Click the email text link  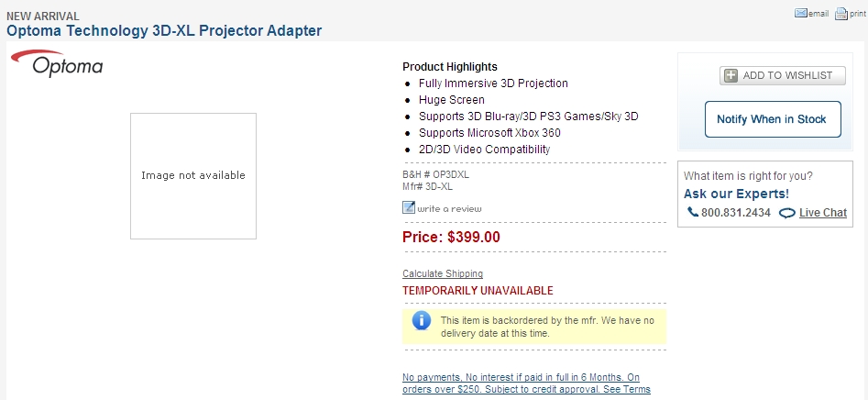pos(819,14)
